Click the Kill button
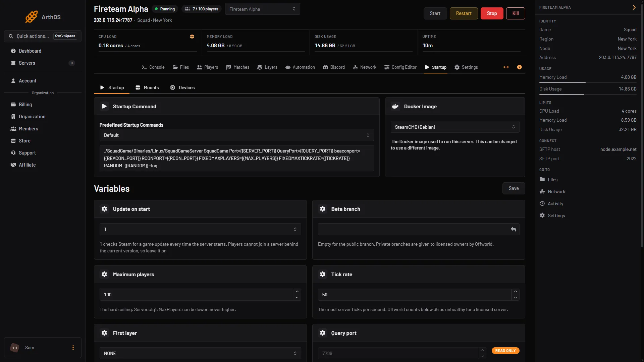 [x=516, y=13]
